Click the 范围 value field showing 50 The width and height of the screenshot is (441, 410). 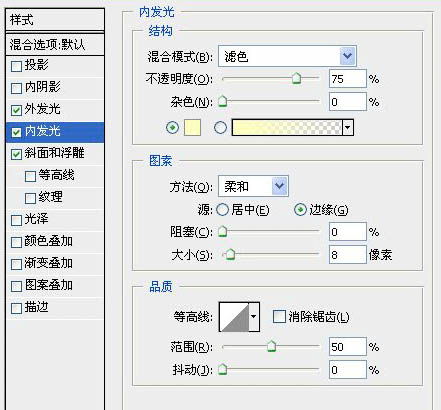pos(348,346)
